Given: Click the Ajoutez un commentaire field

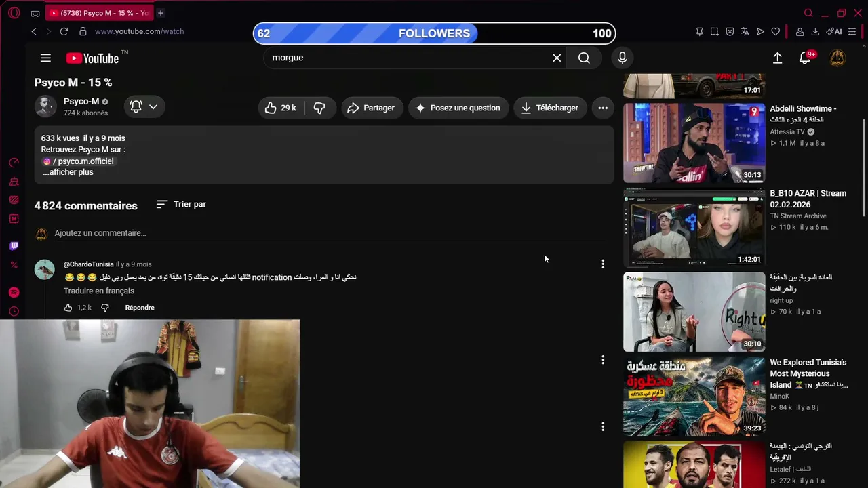Looking at the screenshot, I should 330,233.
